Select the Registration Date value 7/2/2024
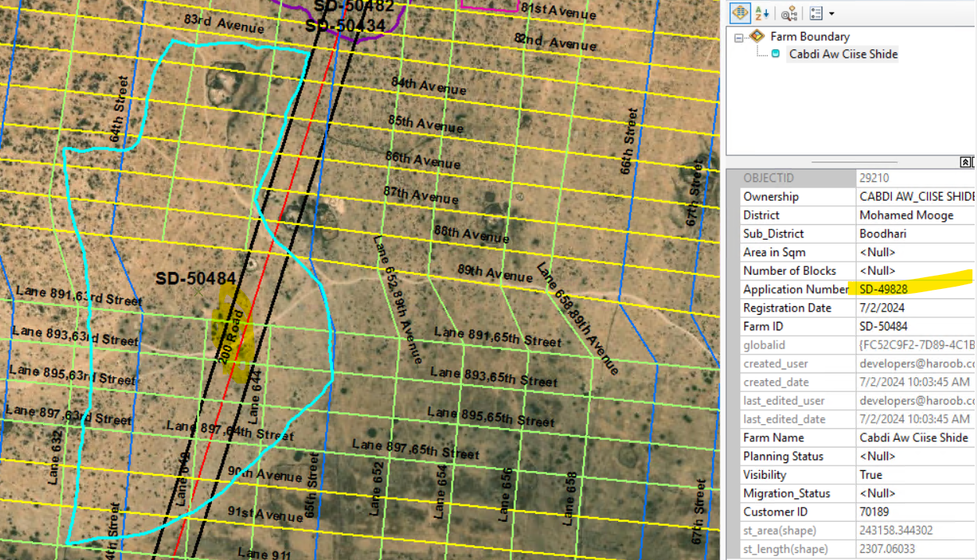 pyautogui.click(x=882, y=308)
